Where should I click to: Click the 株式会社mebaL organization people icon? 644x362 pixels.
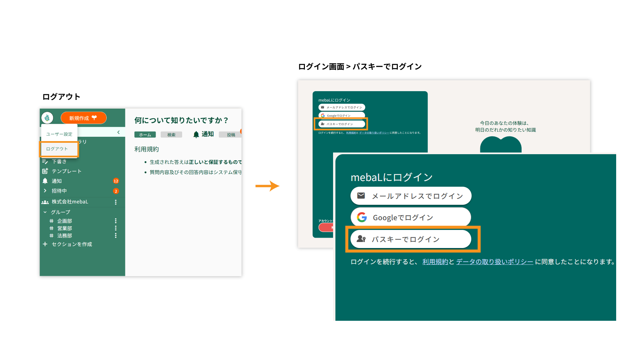point(45,202)
